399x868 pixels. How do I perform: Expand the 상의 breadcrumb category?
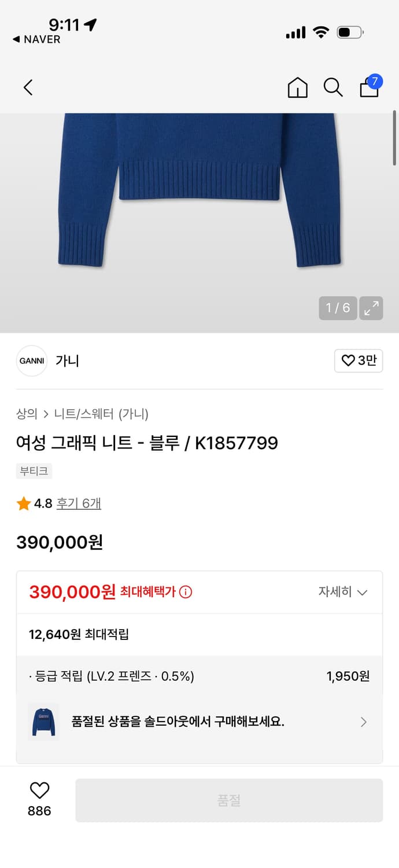(24, 415)
